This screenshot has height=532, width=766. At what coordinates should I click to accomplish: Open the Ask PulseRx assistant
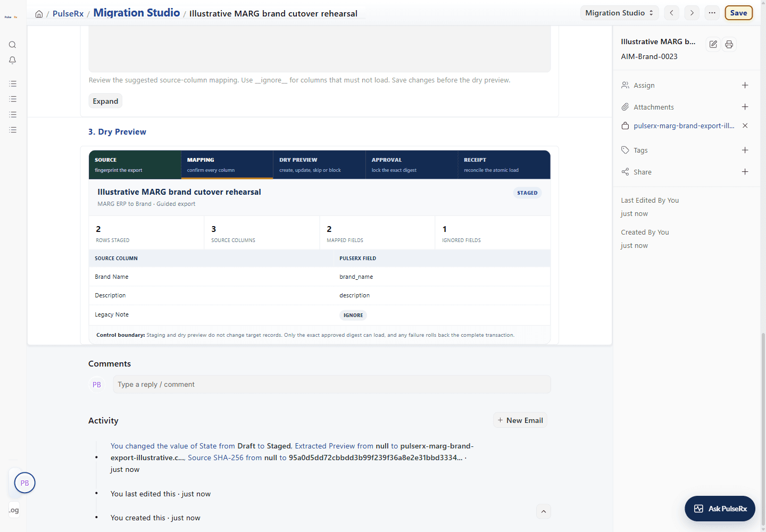coord(720,509)
